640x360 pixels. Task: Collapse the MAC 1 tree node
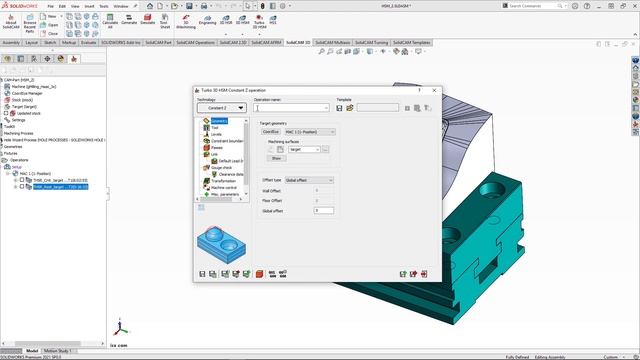click(8, 173)
